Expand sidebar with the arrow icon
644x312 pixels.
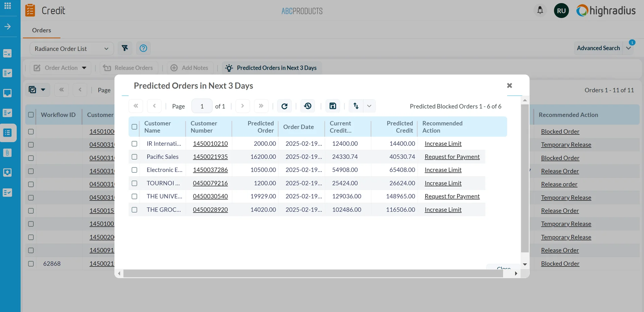point(8,26)
